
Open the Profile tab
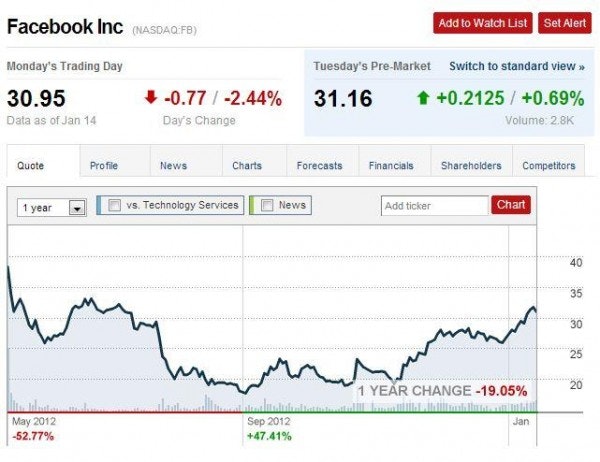click(x=104, y=166)
